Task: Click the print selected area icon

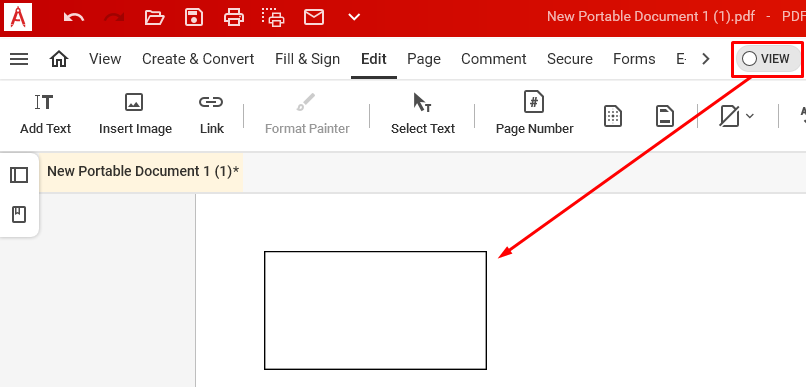Action: (x=273, y=17)
